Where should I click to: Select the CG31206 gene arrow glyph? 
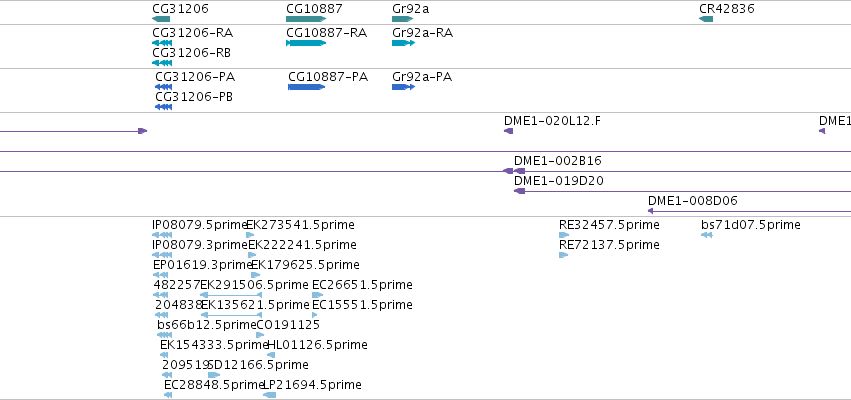click(161, 19)
